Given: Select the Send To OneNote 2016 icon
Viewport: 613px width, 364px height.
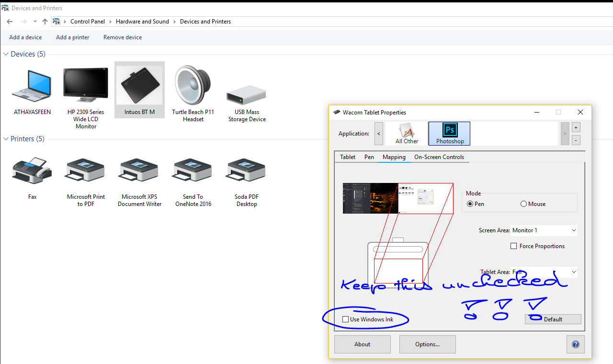Looking at the screenshot, I should point(193,171).
